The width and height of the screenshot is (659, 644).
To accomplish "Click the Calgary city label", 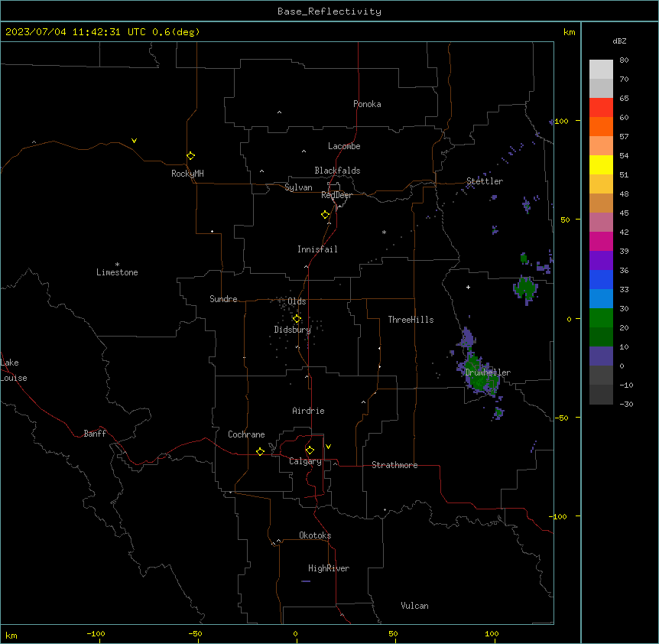I will point(305,461).
